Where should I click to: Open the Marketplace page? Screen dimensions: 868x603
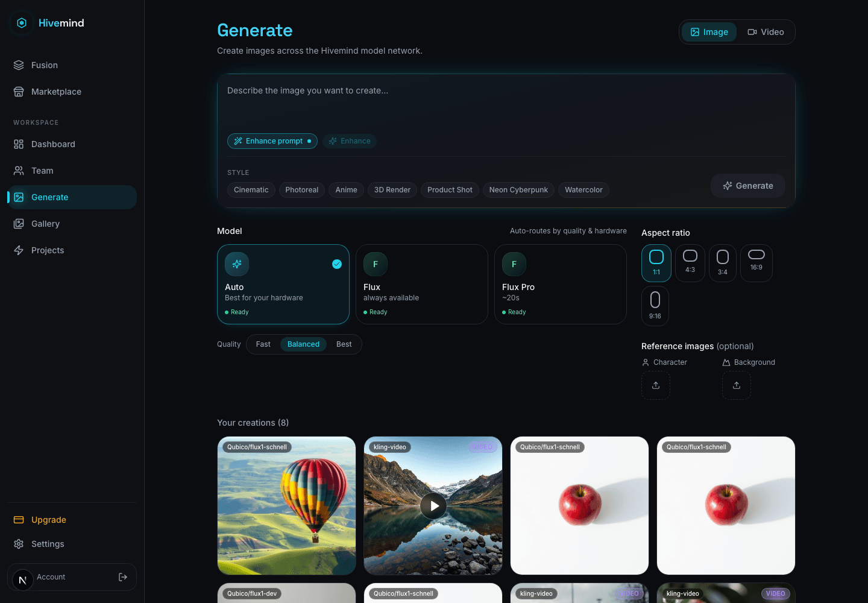[72, 92]
